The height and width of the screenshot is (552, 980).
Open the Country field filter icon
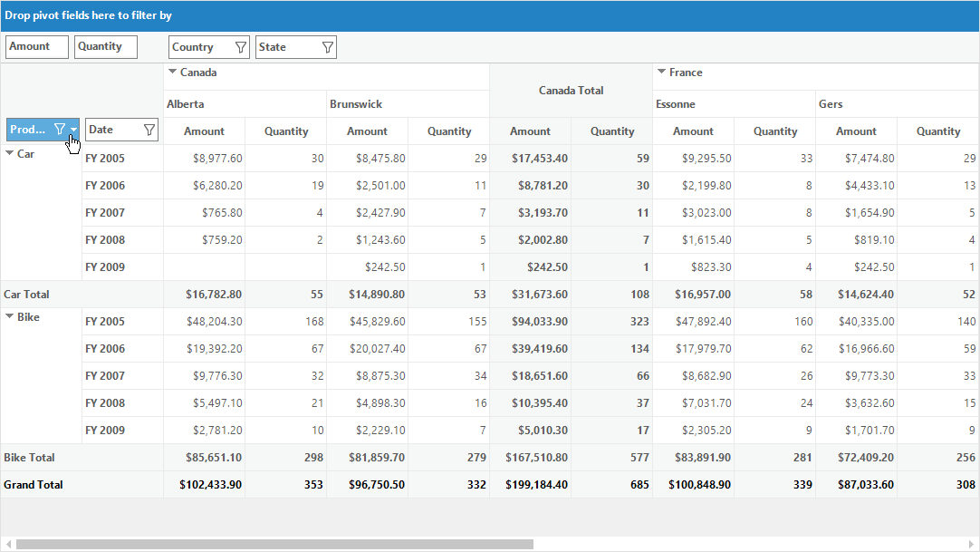click(240, 47)
